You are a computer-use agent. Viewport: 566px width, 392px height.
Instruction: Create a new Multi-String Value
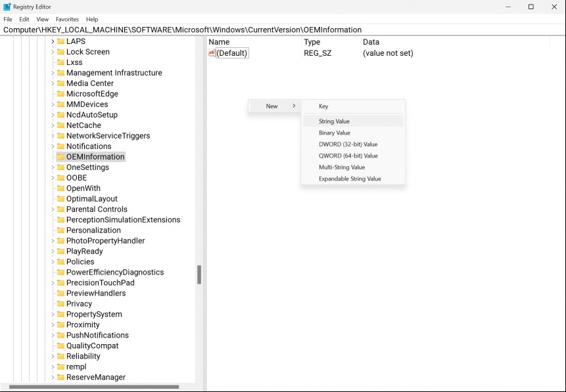pos(354,167)
